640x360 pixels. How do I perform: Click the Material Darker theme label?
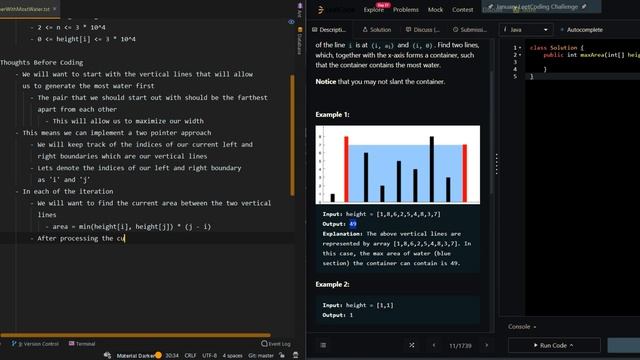135,355
